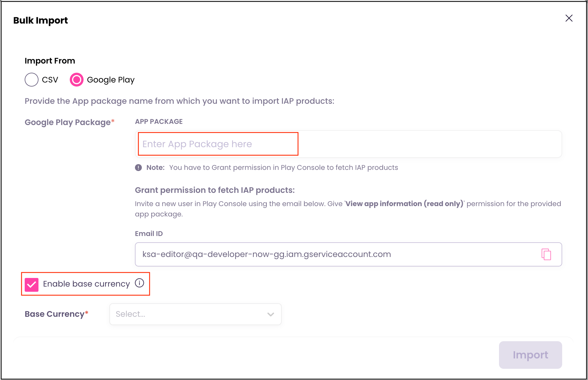Click the bold View app information text
This screenshot has height=380, width=588.
tap(404, 204)
